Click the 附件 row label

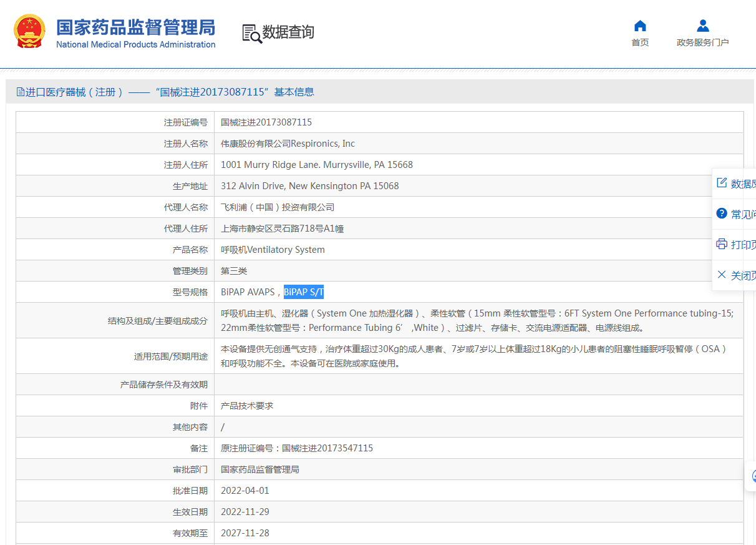(x=199, y=406)
